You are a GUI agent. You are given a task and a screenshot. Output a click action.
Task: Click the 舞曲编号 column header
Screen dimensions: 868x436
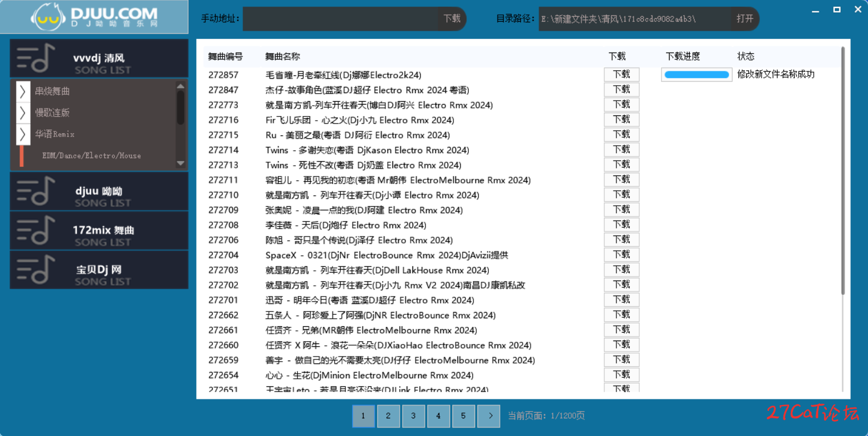tap(225, 57)
